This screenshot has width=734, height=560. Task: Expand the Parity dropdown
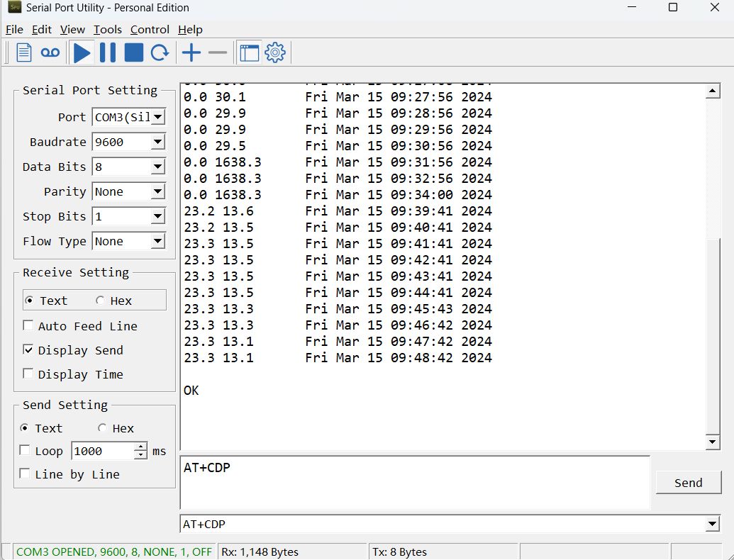point(158,191)
